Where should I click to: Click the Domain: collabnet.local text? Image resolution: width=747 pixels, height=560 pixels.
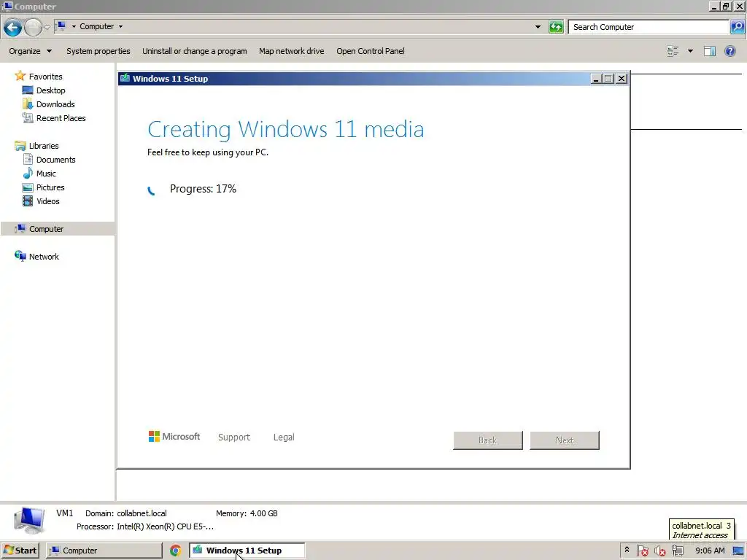[125, 513]
